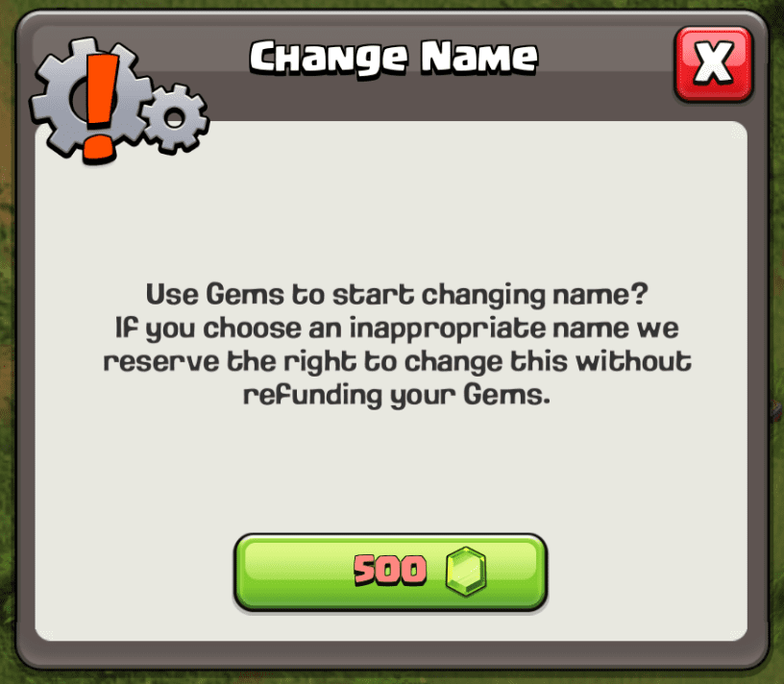Click the line starting 'reserve the right to change'
This screenshot has height=684, width=784.
(x=397, y=362)
